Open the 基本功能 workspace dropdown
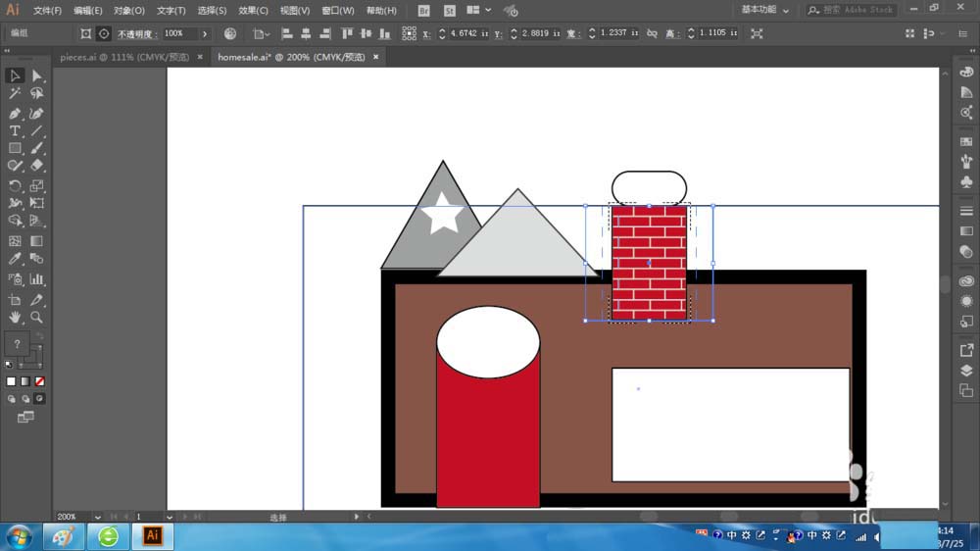 tap(764, 10)
